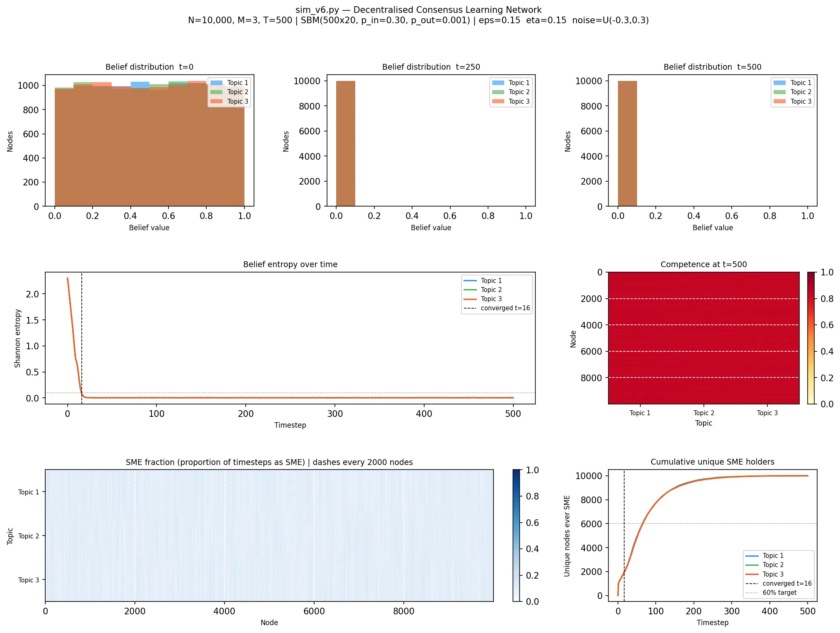Click 'converged t=16' in the cumulative SME legend
This screenshot has height=633, width=840.
[x=779, y=584]
